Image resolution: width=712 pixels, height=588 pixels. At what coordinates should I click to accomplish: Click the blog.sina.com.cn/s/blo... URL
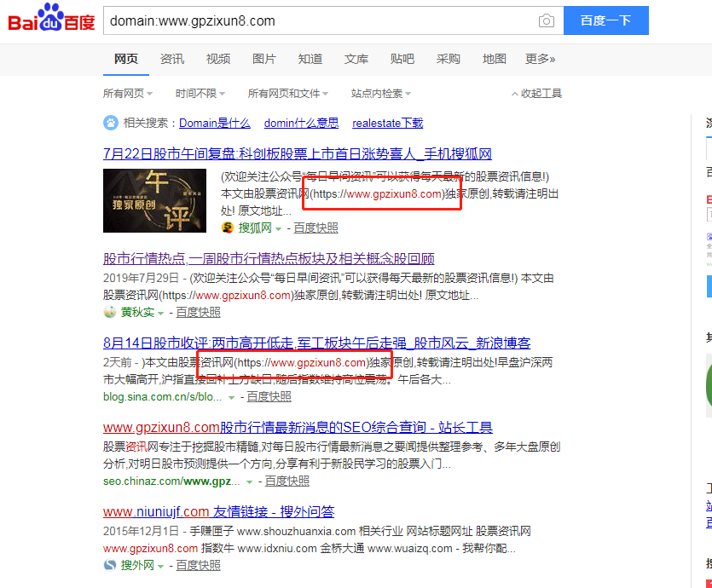pyautogui.click(x=163, y=396)
